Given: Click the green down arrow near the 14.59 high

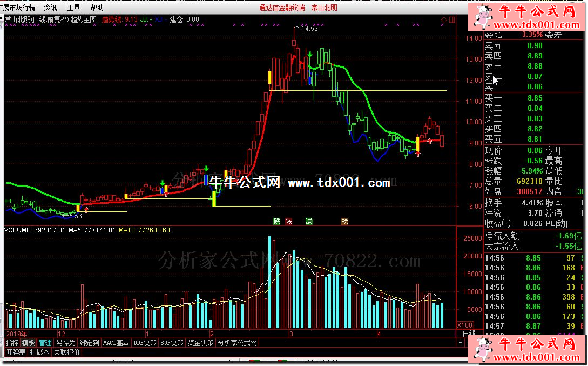Looking at the screenshot, I should [310, 55].
